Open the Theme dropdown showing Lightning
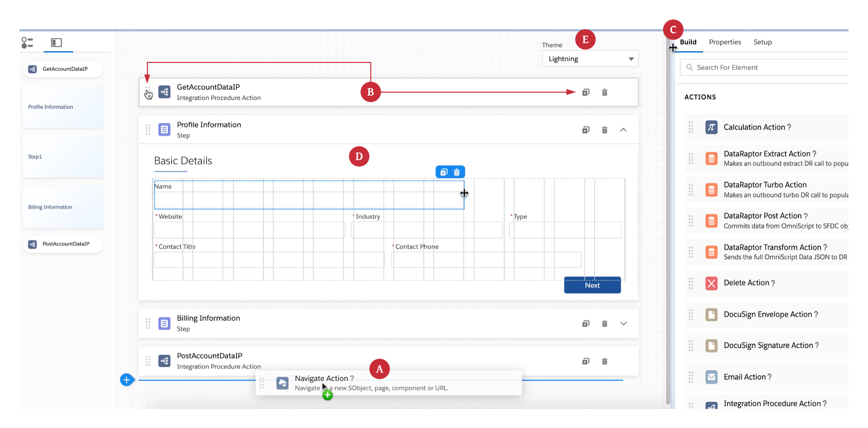868x428 pixels. click(590, 59)
